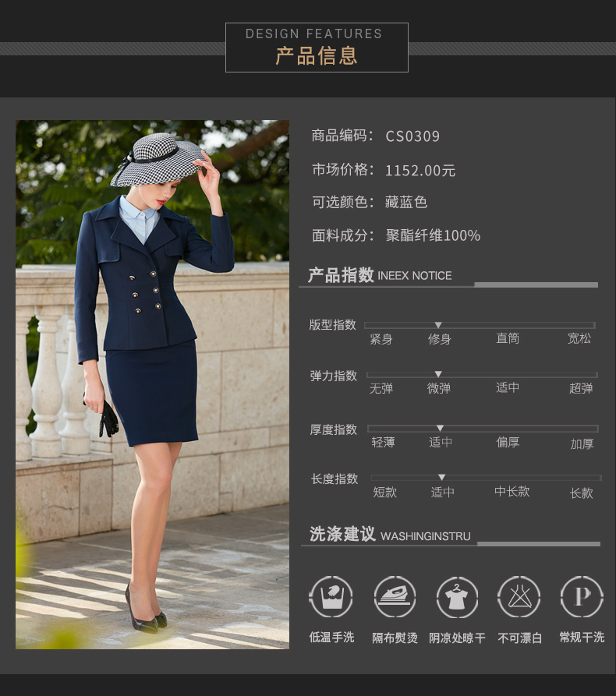The height and width of the screenshot is (696, 616).
Task: Click the 长度指数 row label
Action: 335,479
